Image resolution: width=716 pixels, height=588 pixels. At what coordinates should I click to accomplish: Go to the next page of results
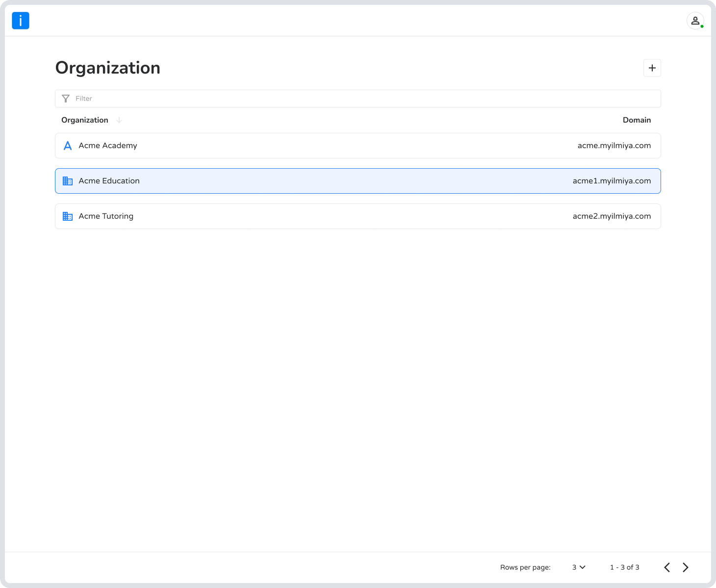tap(685, 567)
